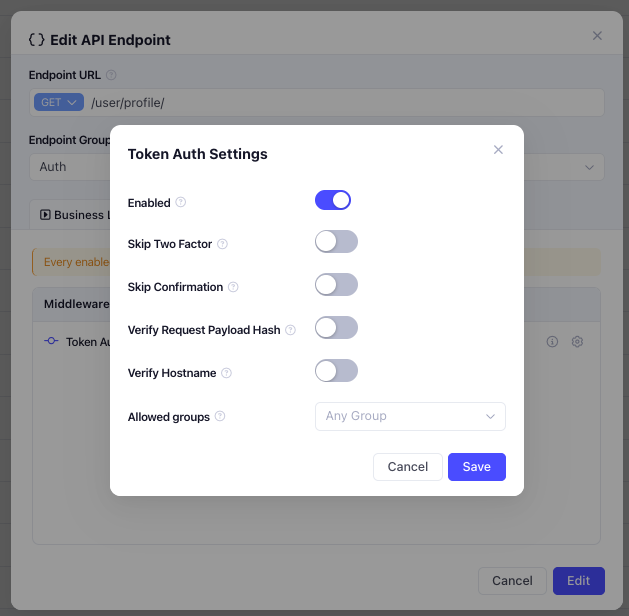This screenshot has height=616, width=629.
Task: Close Token Auth Settings with the X
Action: pyautogui.click(x=498, y=150)
